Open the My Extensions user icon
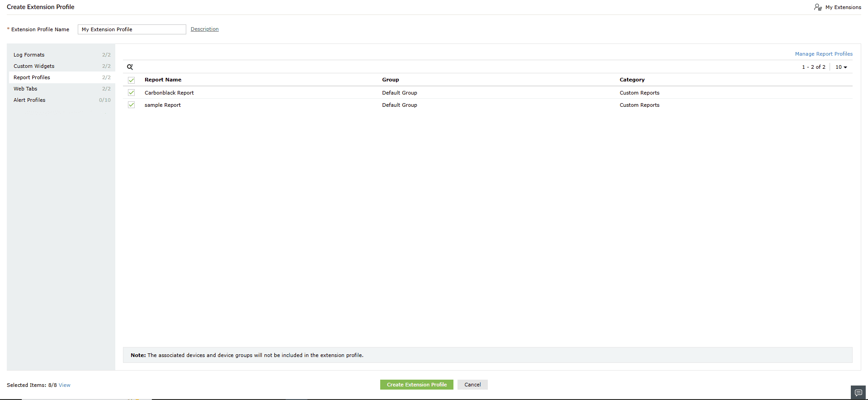Viewport: 868px width, 400px height. (x=818, y=7)
